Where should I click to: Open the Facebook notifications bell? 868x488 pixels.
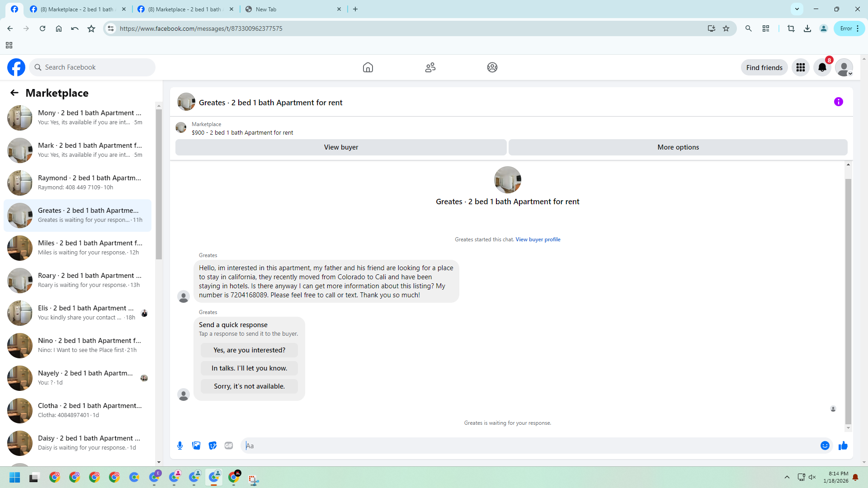(x=822, y=67)
